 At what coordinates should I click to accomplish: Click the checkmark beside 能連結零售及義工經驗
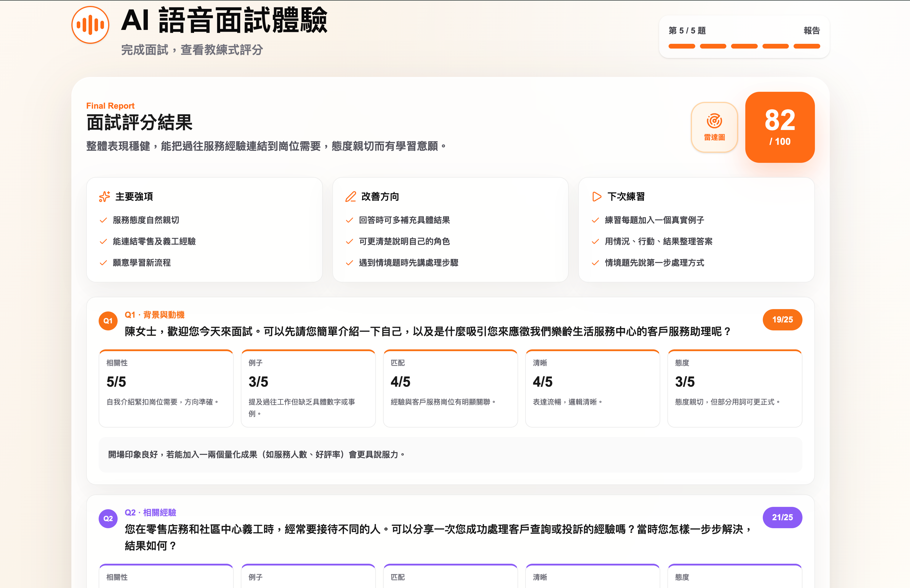coord(103,242)
